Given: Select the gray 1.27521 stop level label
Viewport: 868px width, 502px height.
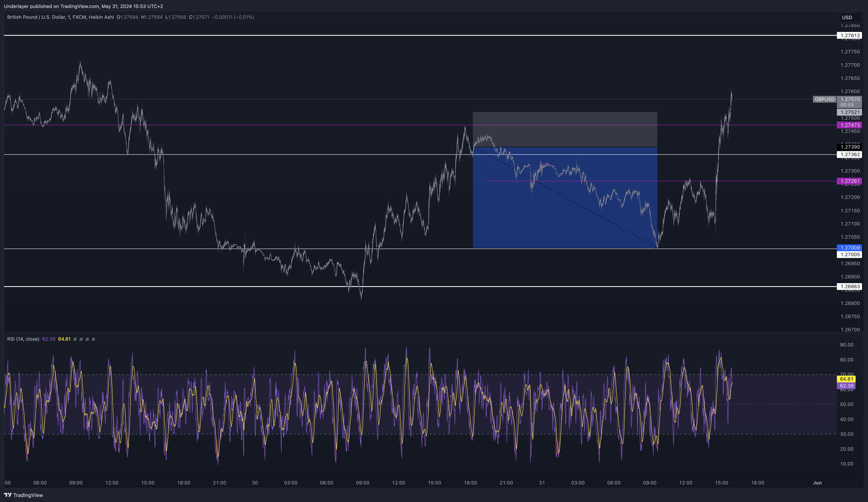Looking at the screenshot, I should [849, 112].
